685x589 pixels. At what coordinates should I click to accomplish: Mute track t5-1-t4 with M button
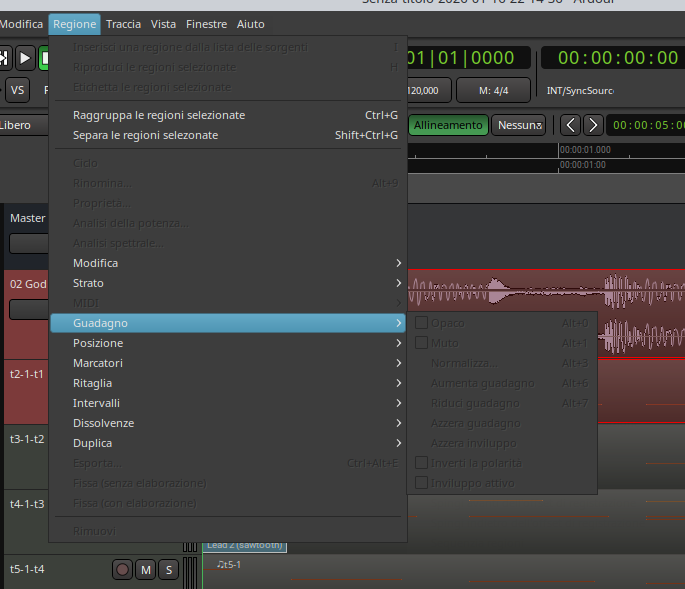click(146, 570)
